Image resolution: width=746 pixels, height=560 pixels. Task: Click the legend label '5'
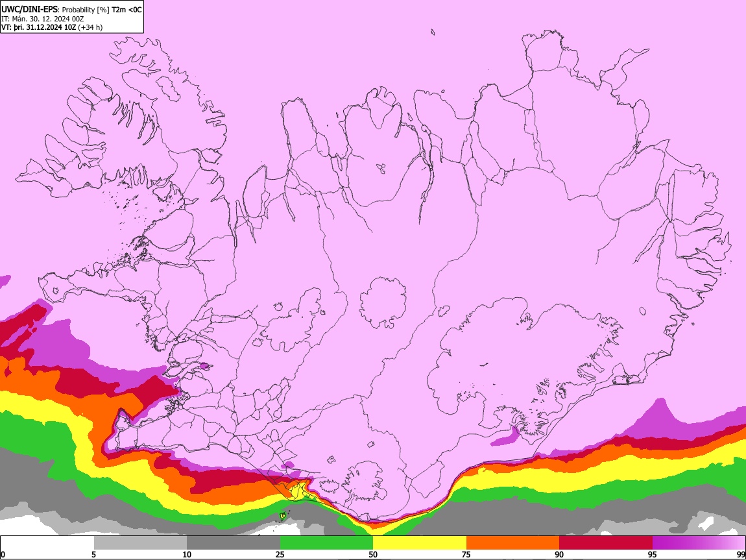pos(93,555)
